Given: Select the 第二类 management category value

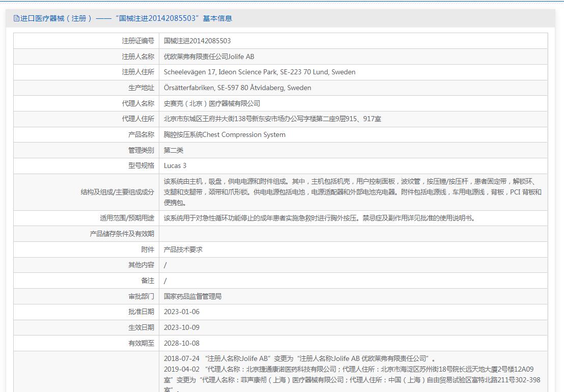Looking at the screenshot, I should 174,150.
